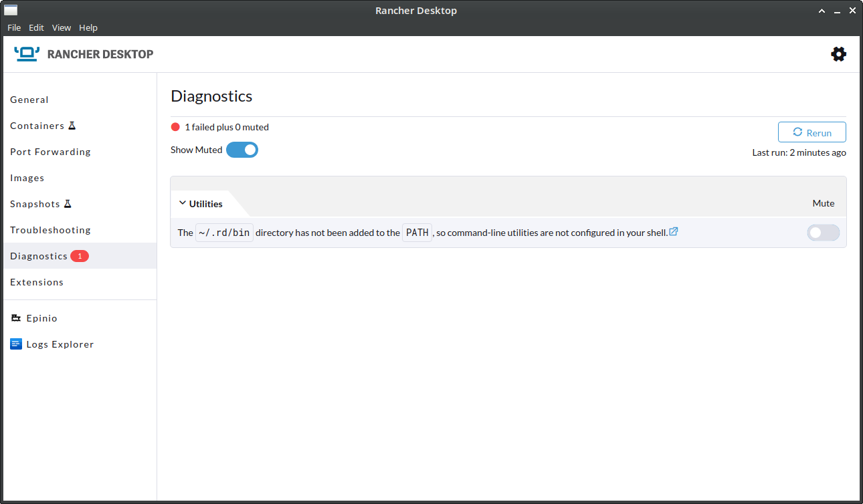The width and height of the screenshot is (863, 504).
Task: Click the Logs Explorer extension icon
Action: pyautogui.click(x=16, y=344)
